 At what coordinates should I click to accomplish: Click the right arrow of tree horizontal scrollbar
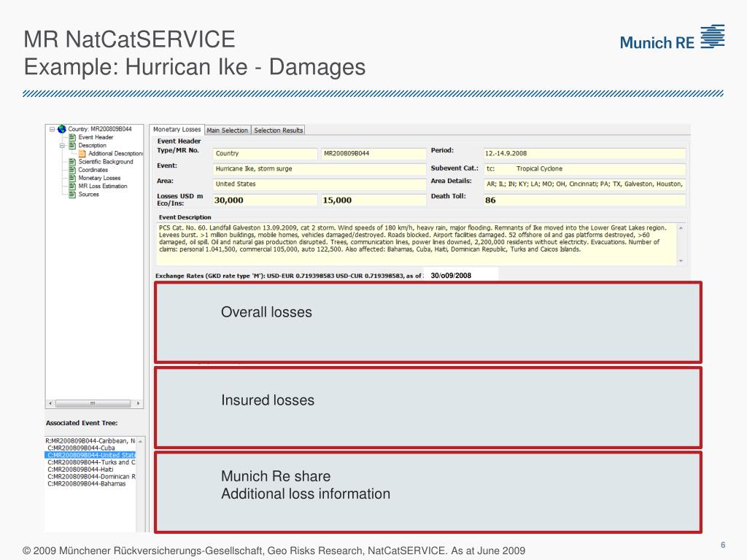tap(138, 403)
